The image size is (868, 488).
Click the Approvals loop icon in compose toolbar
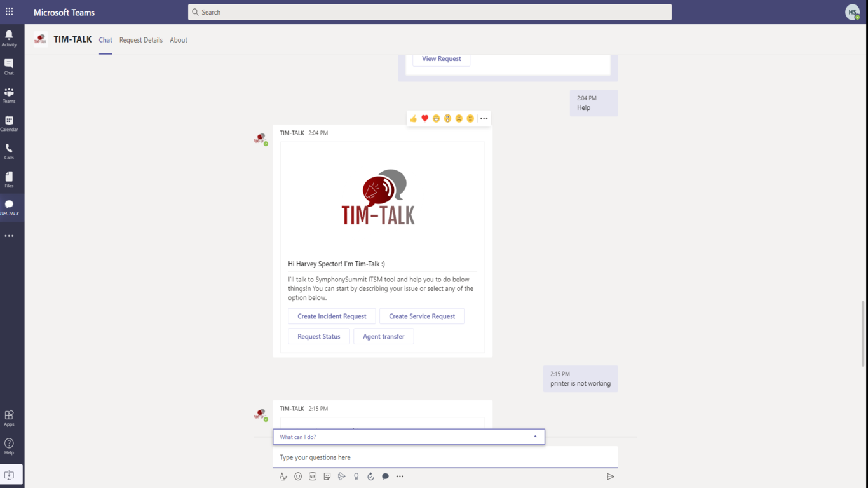(371, 477)
